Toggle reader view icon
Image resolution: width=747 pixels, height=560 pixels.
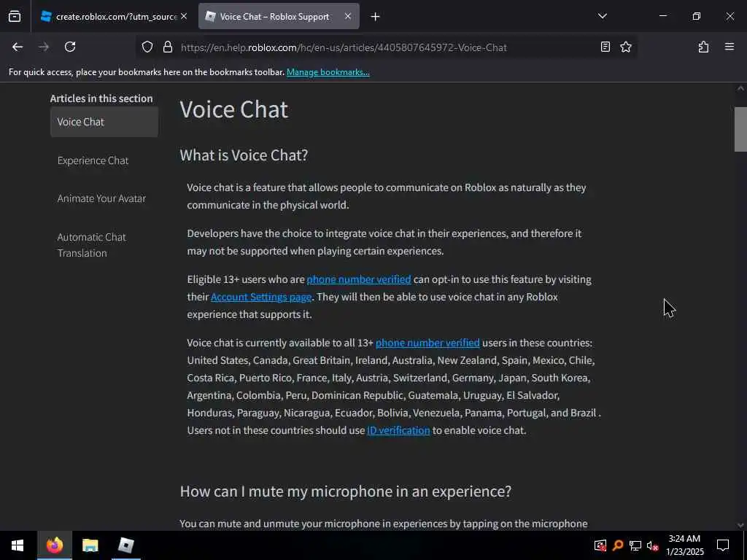(605, 47)
